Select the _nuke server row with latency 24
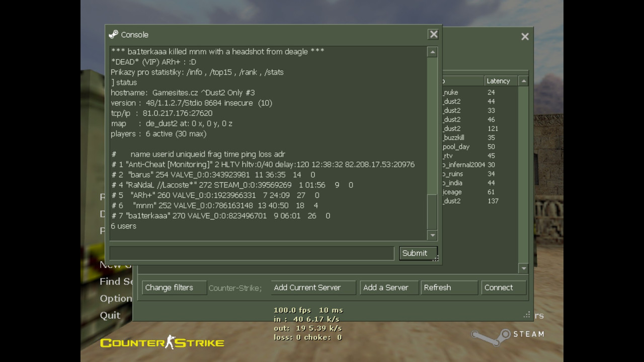 (479, 93)
